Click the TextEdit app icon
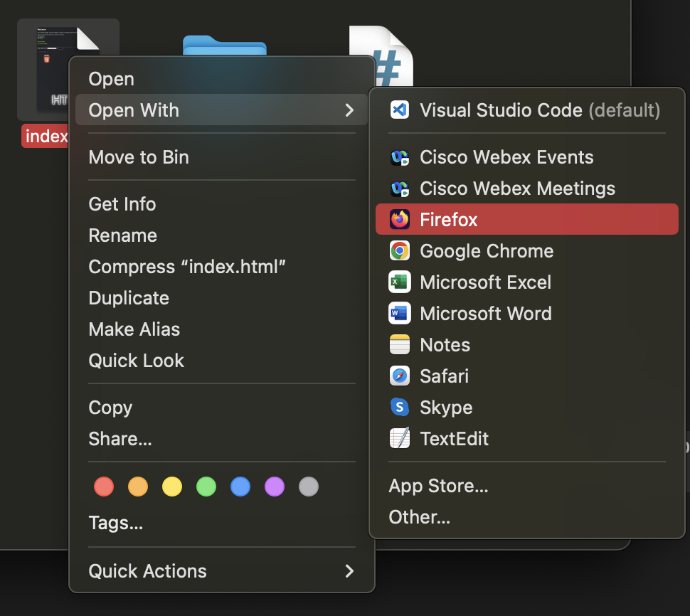This screenshot has height=616, width=690. pos(400,438)
